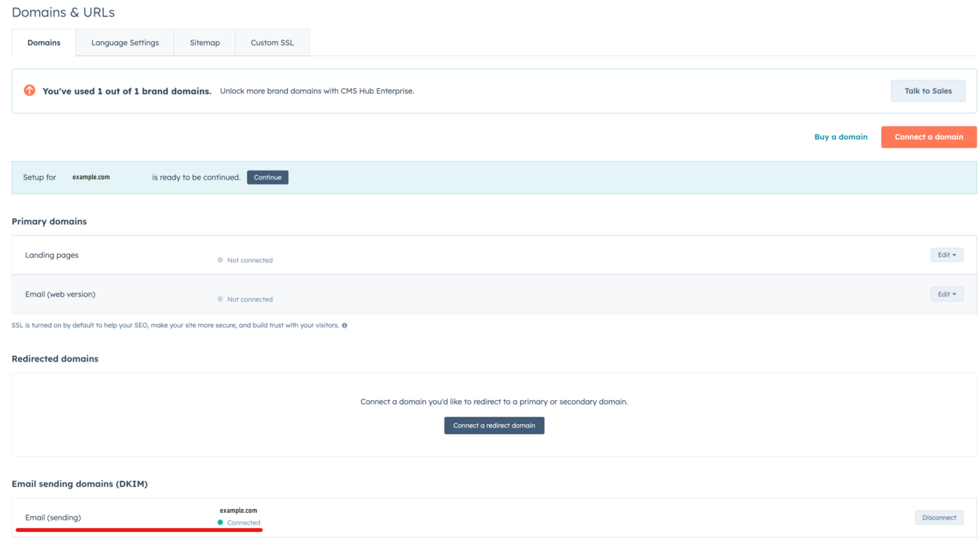Continue the setup for example.com
This screenshot has height=546, width=980.
[x=267, y=177]
